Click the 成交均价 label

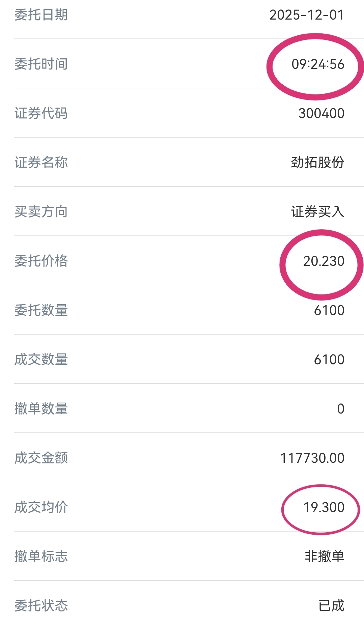click(41, 507)
